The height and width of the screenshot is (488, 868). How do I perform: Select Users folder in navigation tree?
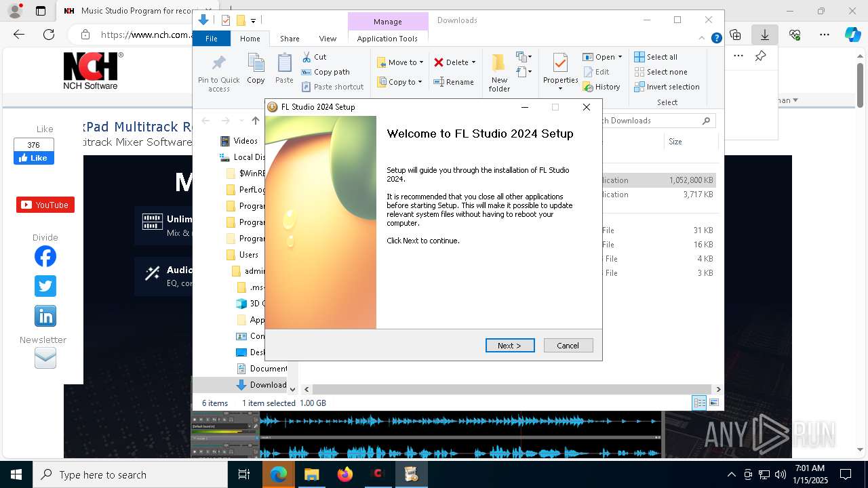tap(242, 255)
